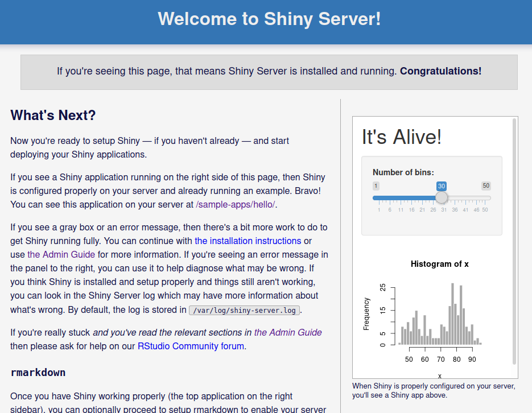Click the 'Histogram of x' chart title

click(x=439, y=264)
